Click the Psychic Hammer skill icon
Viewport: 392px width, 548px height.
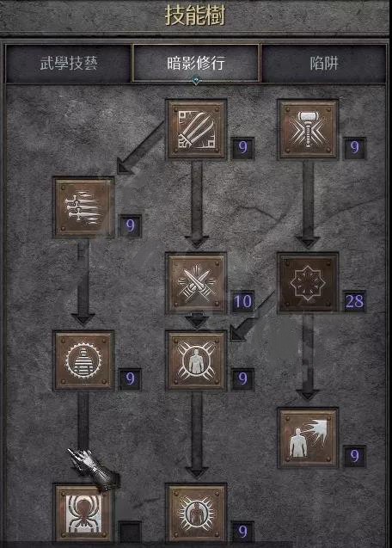pyautogui.click(x=308, y=130)
